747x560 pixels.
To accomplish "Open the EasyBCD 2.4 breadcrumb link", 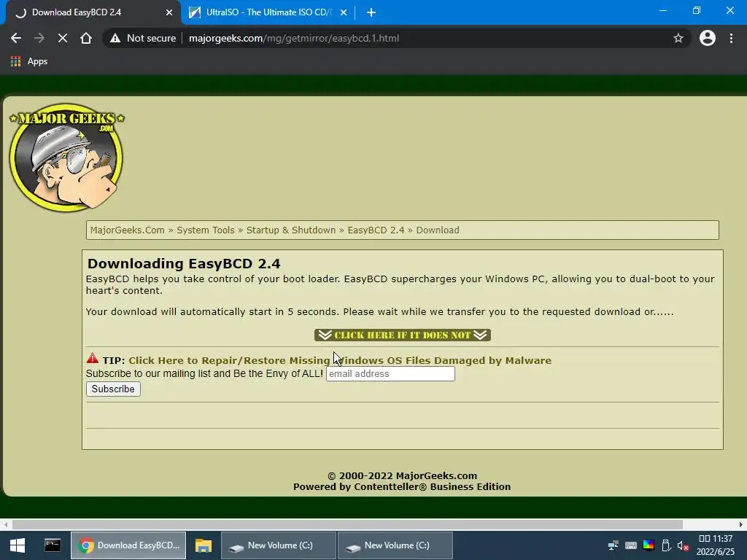I will 376,230.
